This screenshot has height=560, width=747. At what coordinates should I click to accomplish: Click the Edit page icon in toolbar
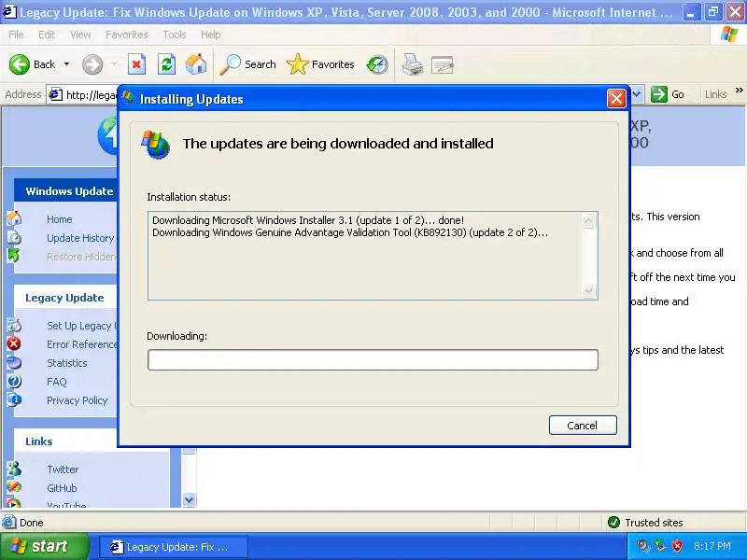(442, 64)
